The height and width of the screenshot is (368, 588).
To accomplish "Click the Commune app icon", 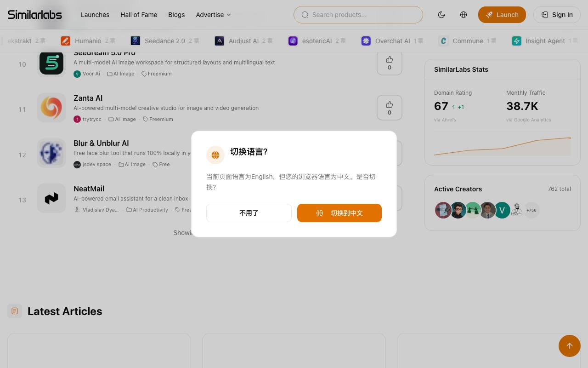I will coord(443,41).
